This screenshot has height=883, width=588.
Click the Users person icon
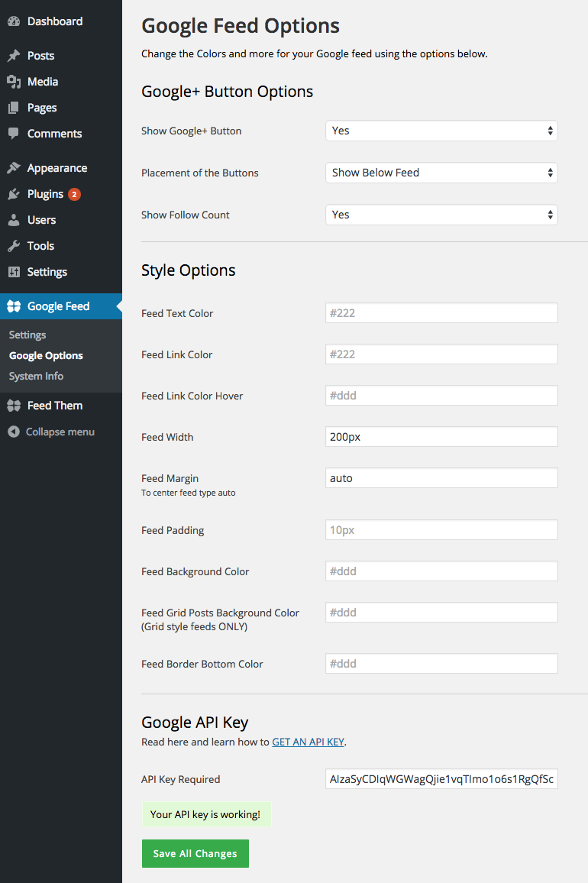pos(14,220)
